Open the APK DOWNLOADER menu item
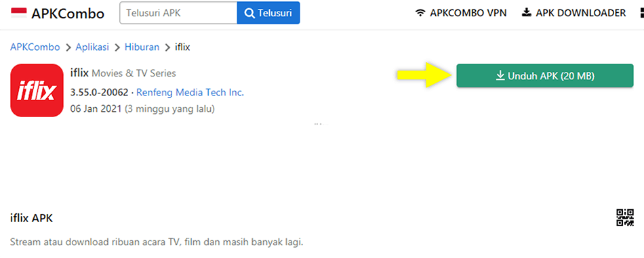644x258 pixels. tap(573, 13)
